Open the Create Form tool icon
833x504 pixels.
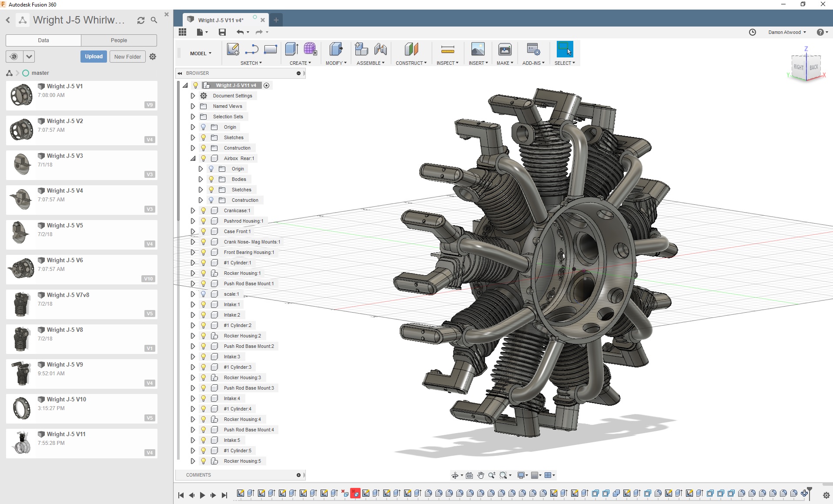pos(310,49)
